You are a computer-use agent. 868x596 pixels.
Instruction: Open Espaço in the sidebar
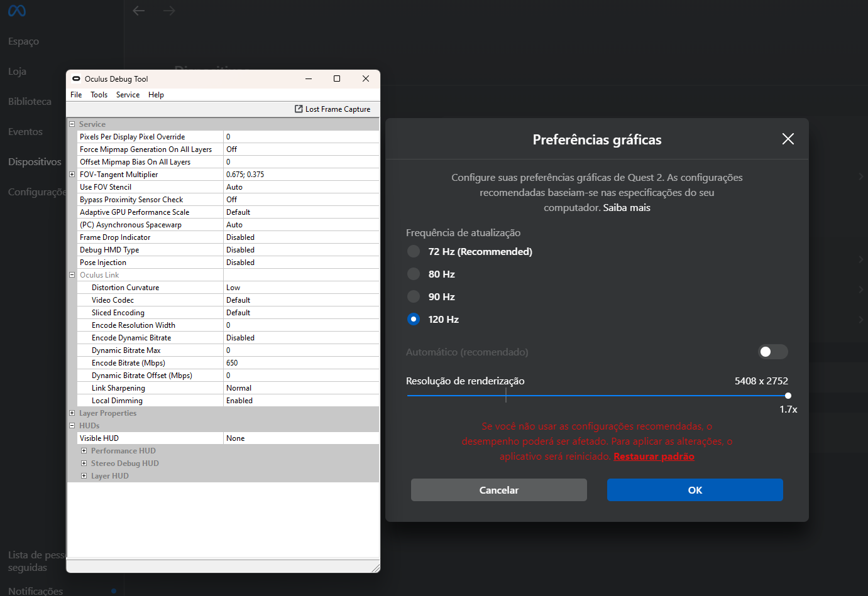(23, 41)
